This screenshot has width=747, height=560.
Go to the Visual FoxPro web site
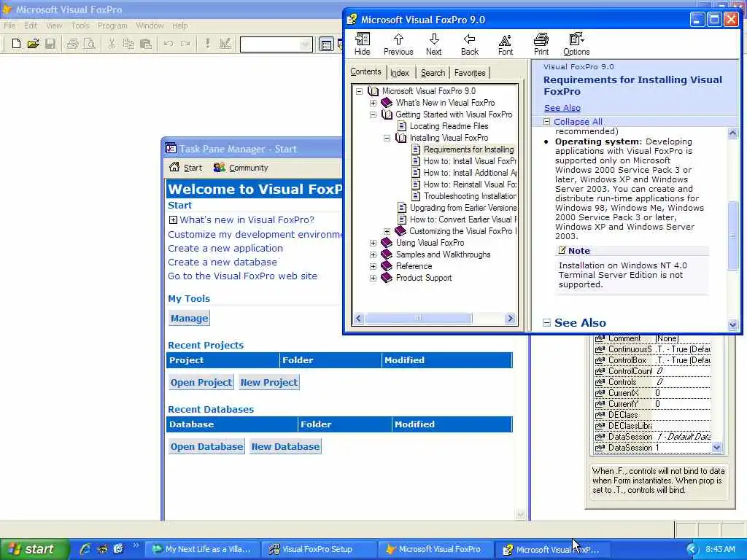pos(242,276)
